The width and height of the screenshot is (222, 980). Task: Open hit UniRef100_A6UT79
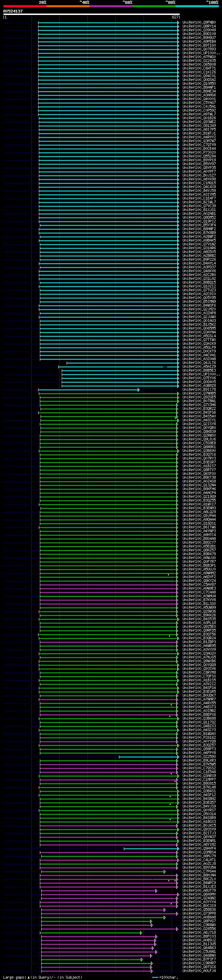[x=199, y=890]
